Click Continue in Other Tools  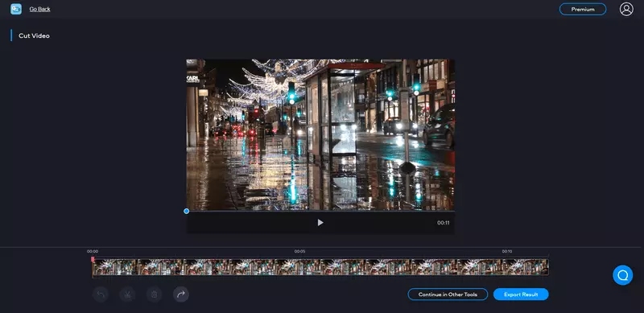(x=448, y=294)
